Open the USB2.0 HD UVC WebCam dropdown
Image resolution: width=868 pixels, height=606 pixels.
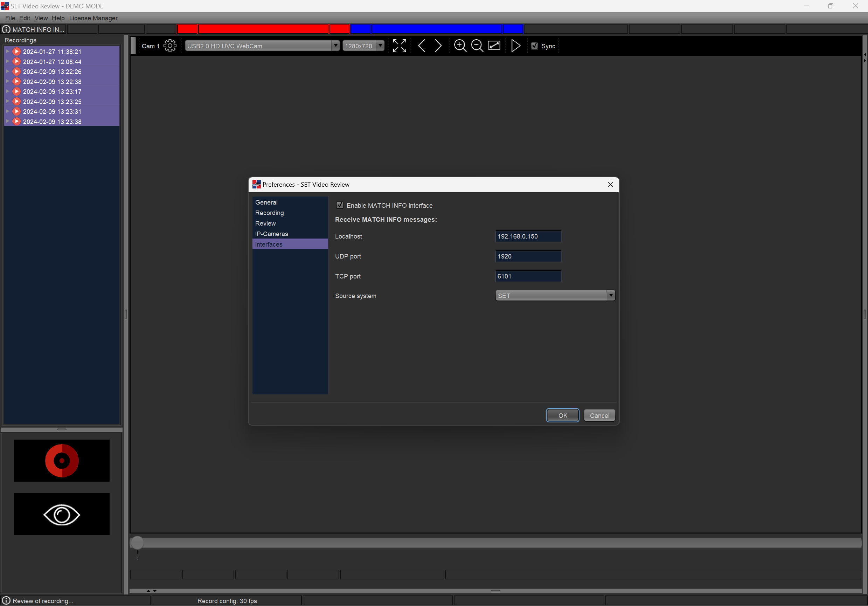pyautogui.click(x=262, y=46)
